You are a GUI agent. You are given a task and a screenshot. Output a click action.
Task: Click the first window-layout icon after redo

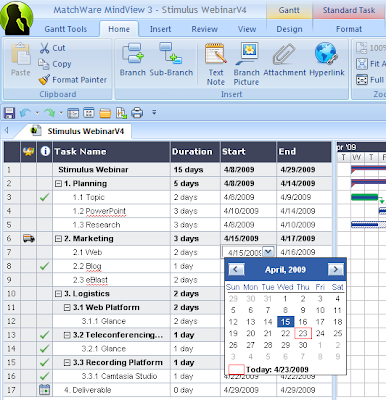[x=73, y=113]
